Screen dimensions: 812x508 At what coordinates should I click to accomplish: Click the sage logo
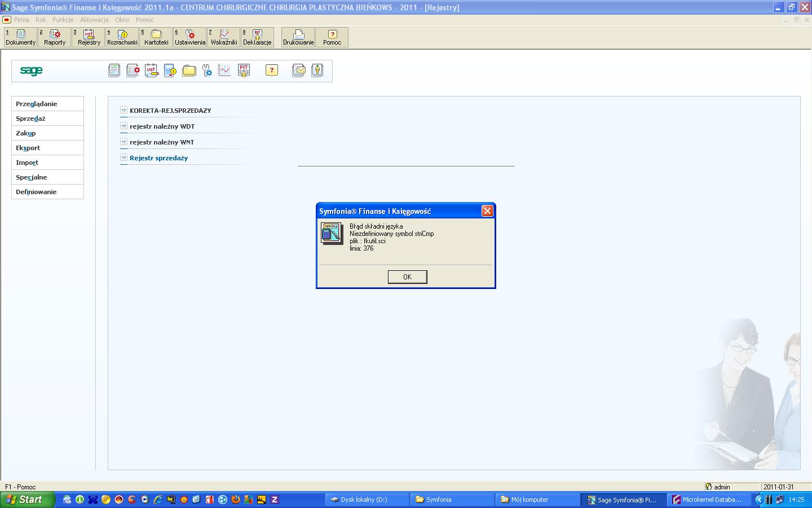(31, 71)
